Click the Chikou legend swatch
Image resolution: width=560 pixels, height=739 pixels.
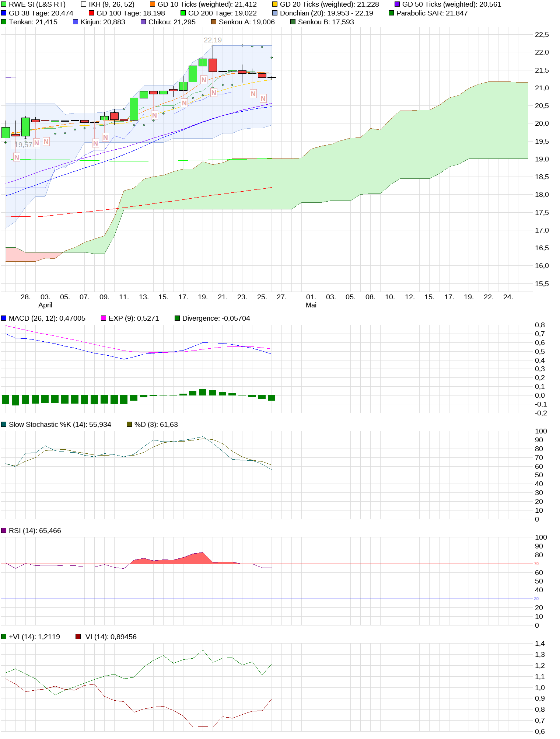click(143, 22)
